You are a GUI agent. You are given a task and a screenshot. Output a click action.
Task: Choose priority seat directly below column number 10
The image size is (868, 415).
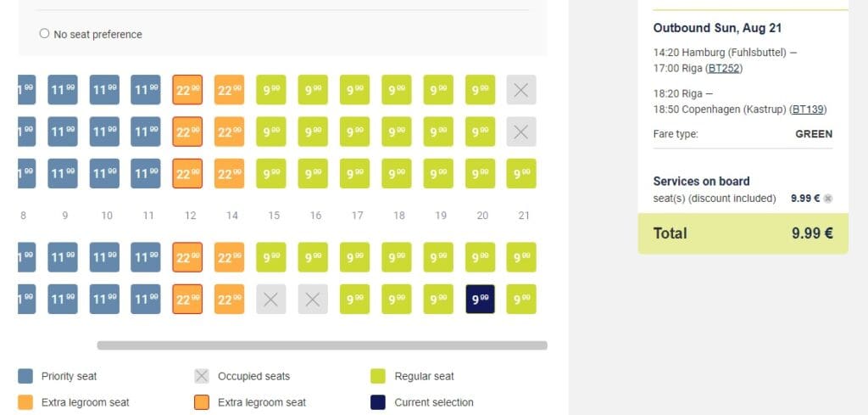(104, 257)
